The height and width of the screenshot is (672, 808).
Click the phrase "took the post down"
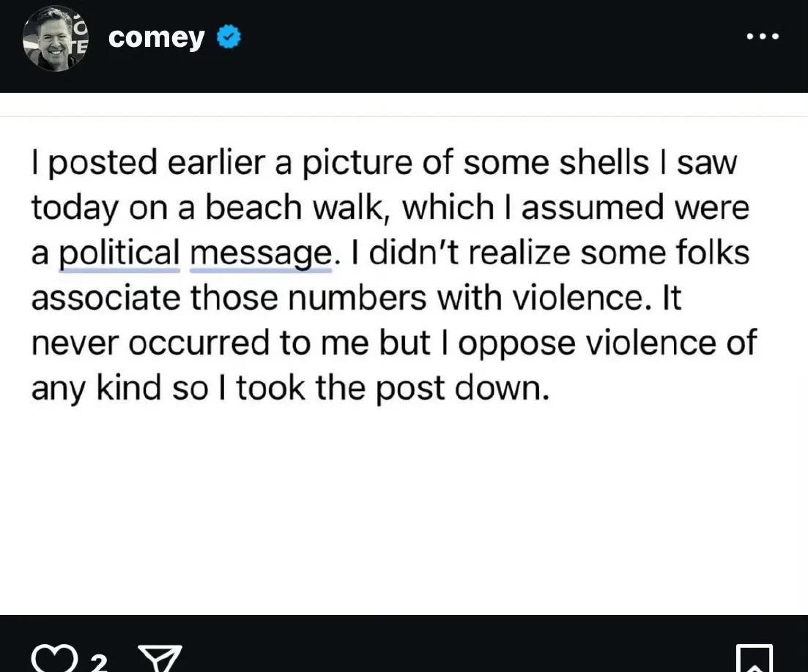coord(392,388)
